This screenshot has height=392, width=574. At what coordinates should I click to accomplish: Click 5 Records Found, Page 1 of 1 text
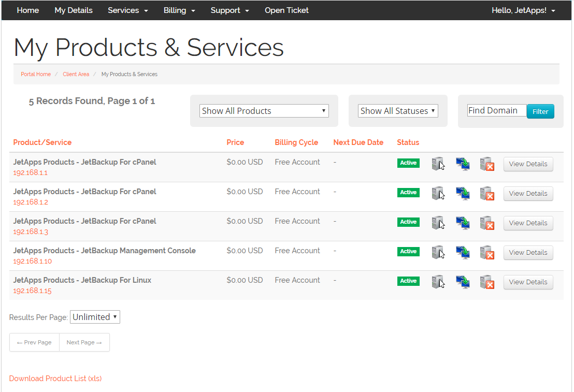(x=92, y=101)
